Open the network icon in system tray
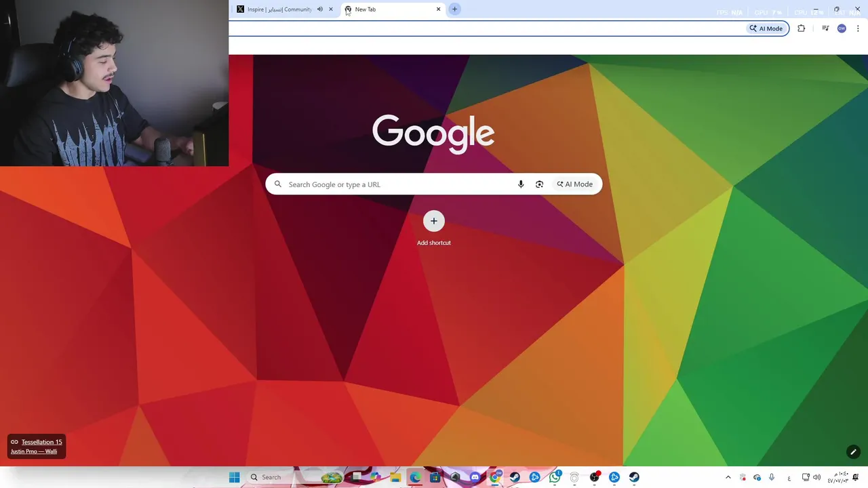Image resolution: width=868 pixels, height=488 pixels. pyautogui.click(x=806, y=477)
